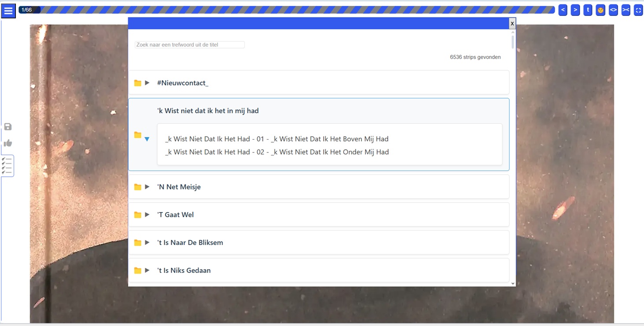Click folder icon of #Nieuwcontact_

pyautogui.click(x=138, y=83)
